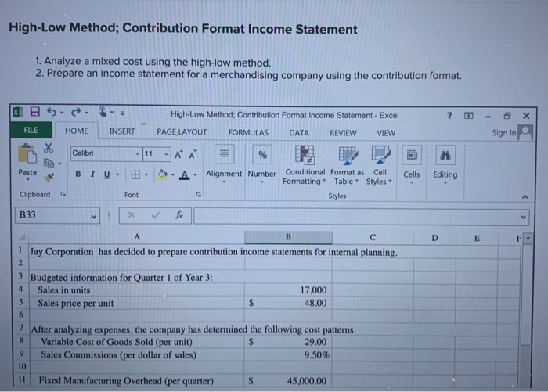Select column B header

288,237
